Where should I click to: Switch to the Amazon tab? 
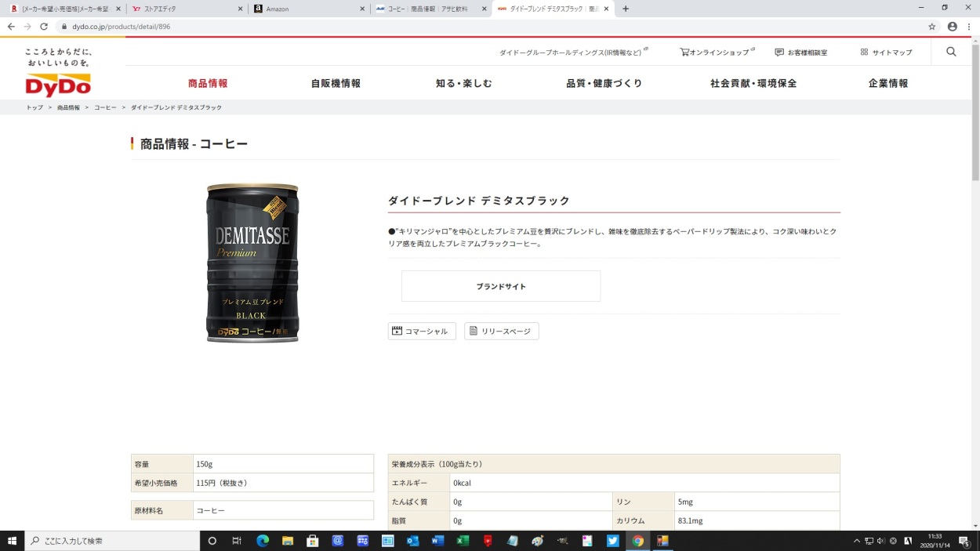[x=307, y=9]
